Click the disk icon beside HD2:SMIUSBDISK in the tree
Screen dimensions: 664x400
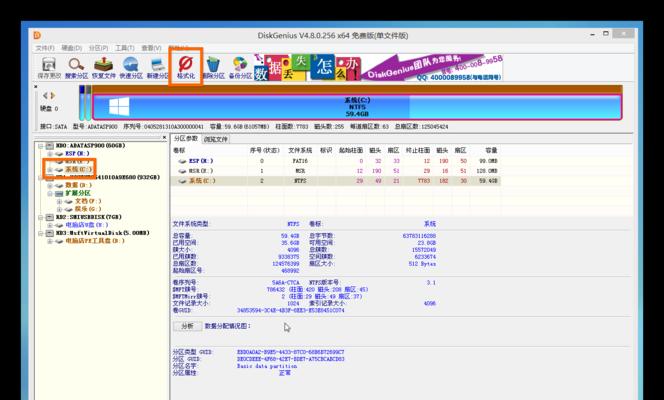point(50,217)
